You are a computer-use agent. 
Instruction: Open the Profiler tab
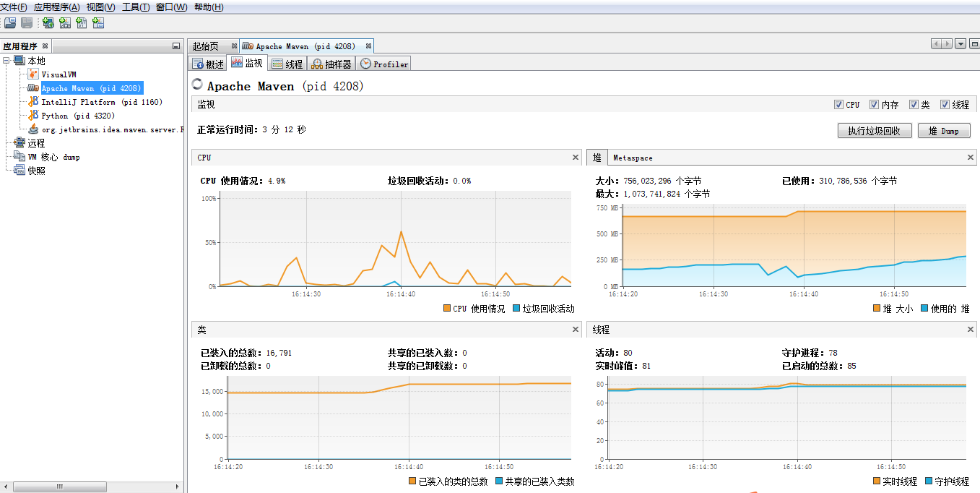click(x=384, y=64)
